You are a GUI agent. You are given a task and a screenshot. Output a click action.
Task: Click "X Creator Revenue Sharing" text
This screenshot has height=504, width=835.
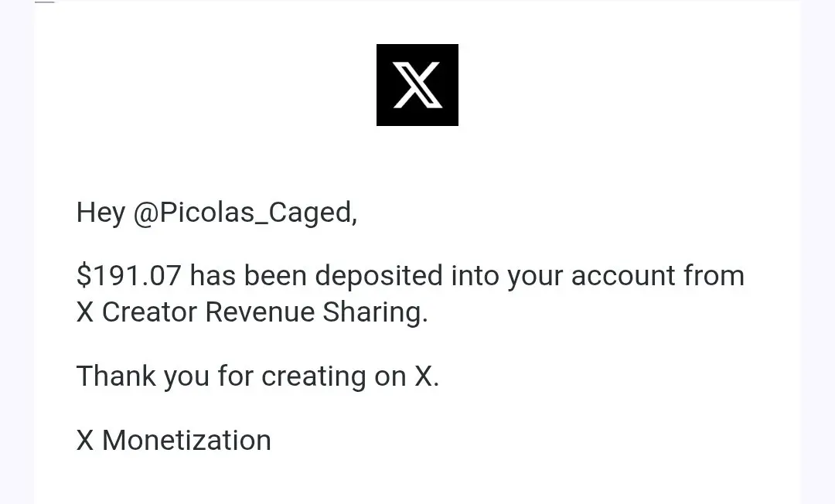coord(252,312)
